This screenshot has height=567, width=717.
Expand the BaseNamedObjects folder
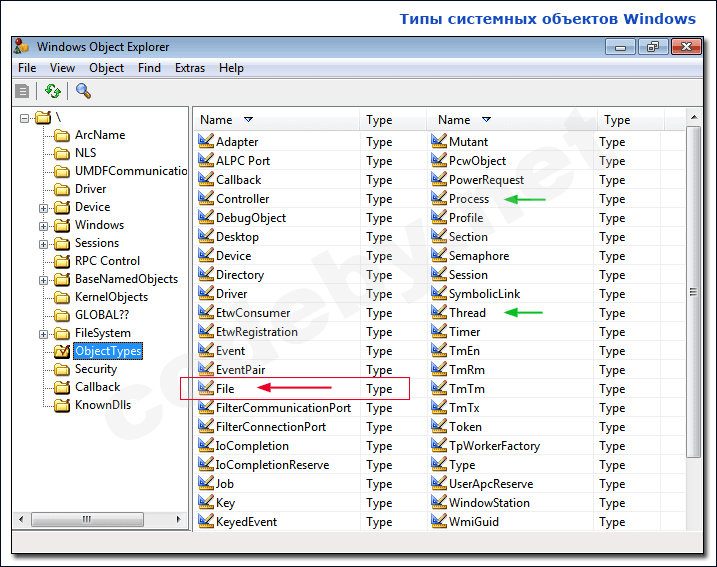point(43,280)
